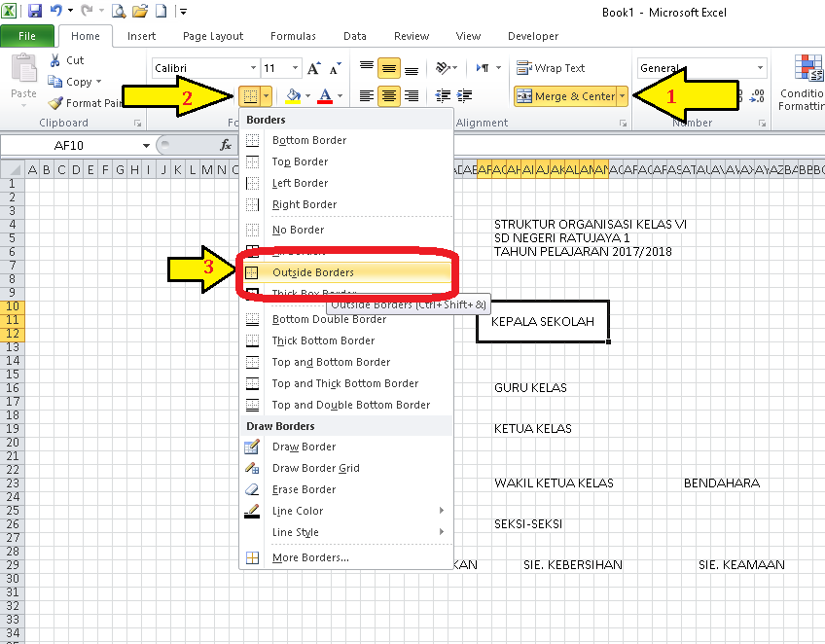Open the text Orientation icon

tap(442, 66)
